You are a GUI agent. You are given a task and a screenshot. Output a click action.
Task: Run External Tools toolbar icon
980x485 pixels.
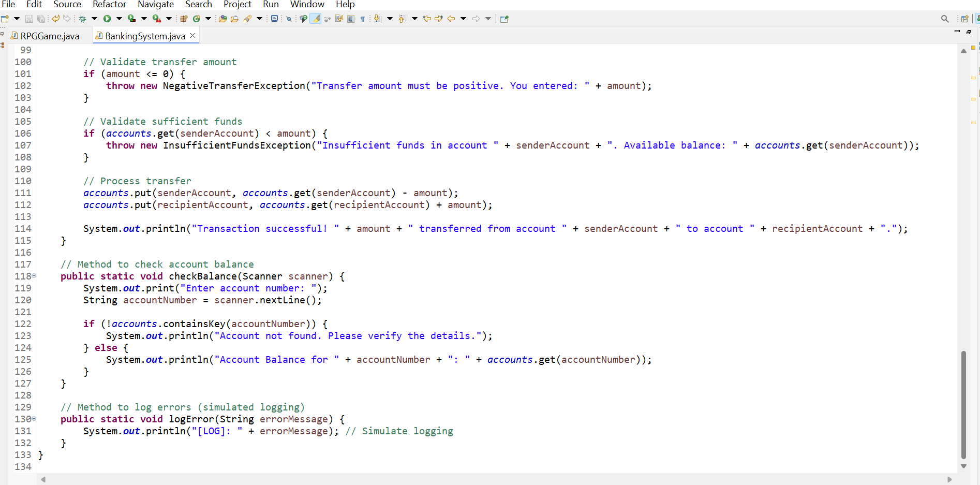coord(156,19)
